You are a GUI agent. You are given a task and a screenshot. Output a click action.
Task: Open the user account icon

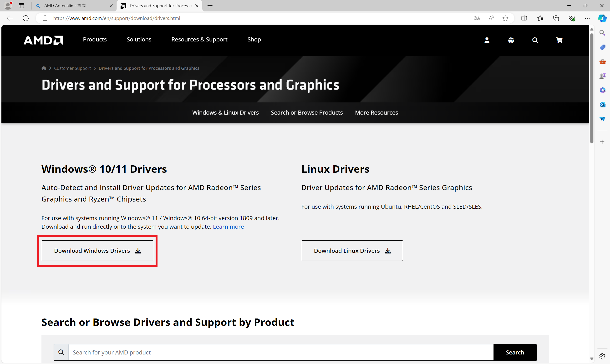click(487, 40)
